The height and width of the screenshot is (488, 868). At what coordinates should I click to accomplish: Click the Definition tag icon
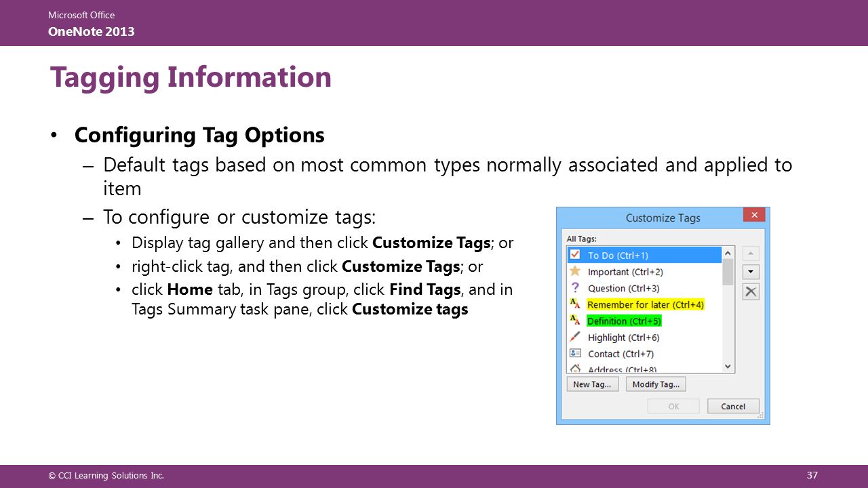coord(575,321)
